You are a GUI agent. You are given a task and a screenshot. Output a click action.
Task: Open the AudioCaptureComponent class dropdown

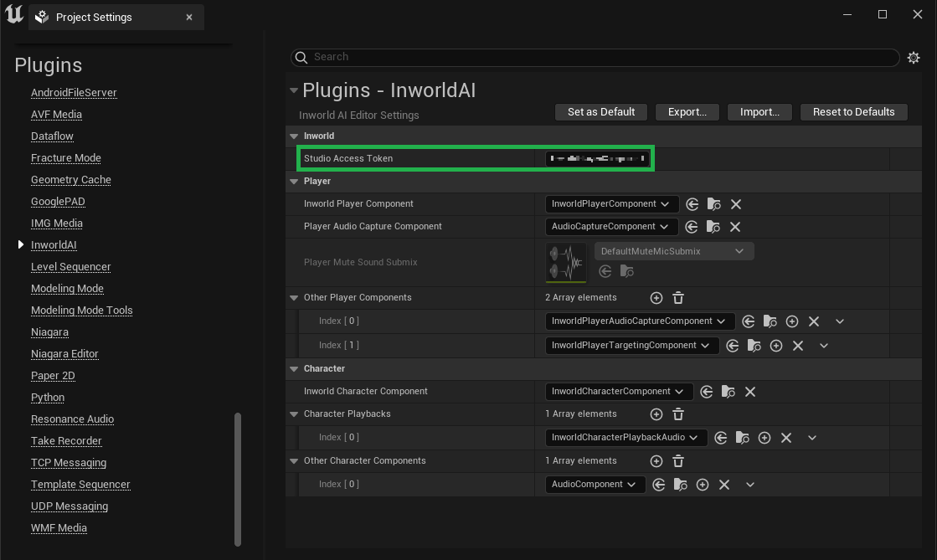(x=610, y=227)
